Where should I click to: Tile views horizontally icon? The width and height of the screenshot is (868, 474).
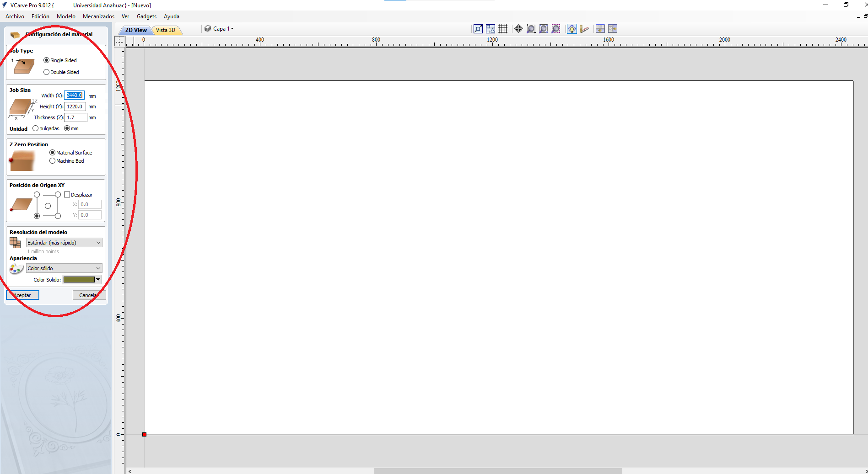coord(600,29)
